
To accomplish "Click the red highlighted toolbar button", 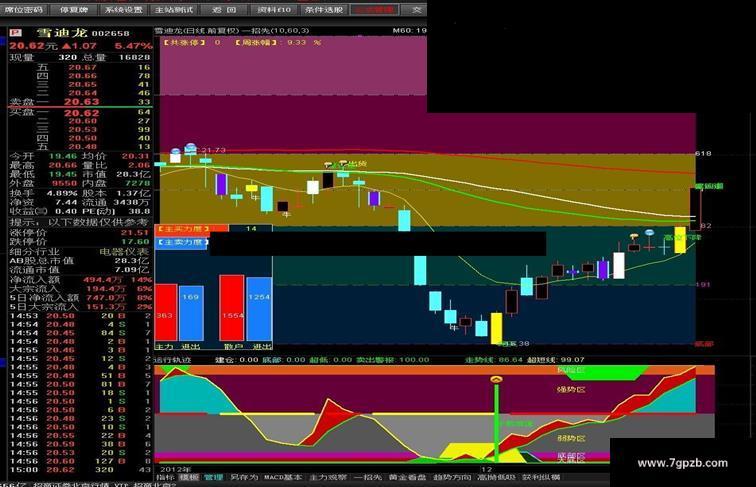I will pyautogui.click(x=374, y=10).
